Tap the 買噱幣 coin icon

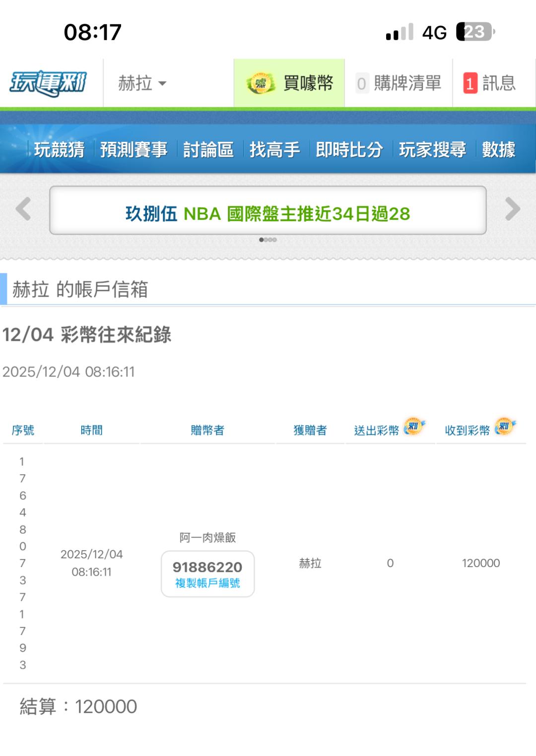pos(261,83)
